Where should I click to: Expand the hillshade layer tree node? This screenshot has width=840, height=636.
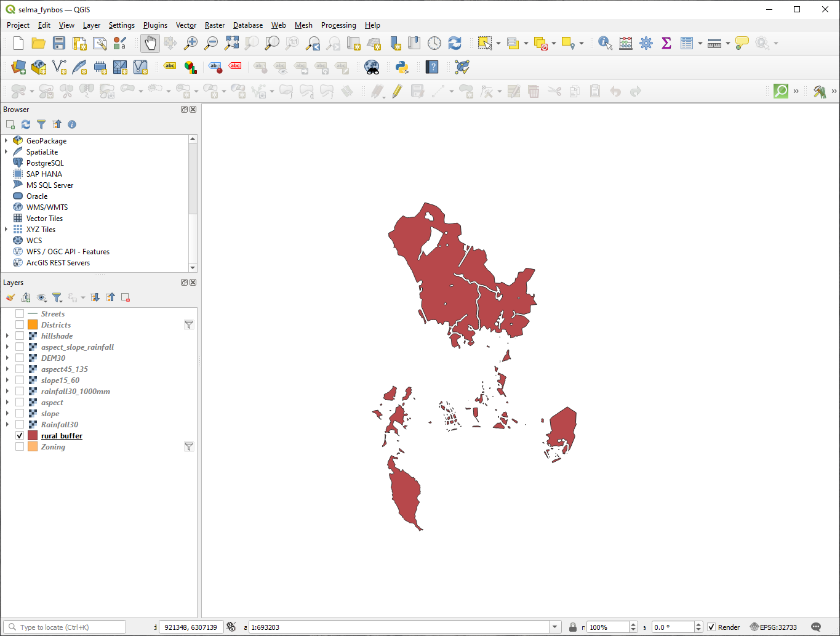(x=7, y=336)
